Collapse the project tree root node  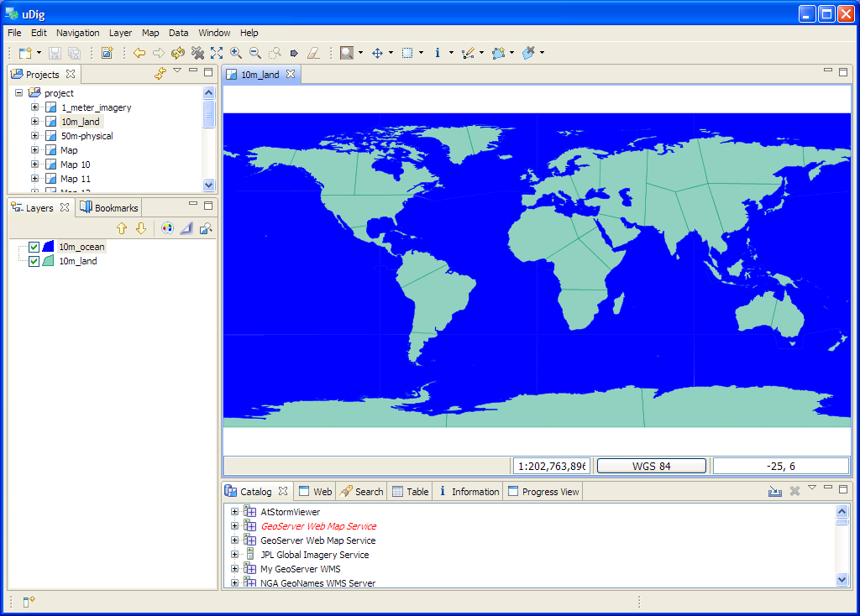pos(18,92)
